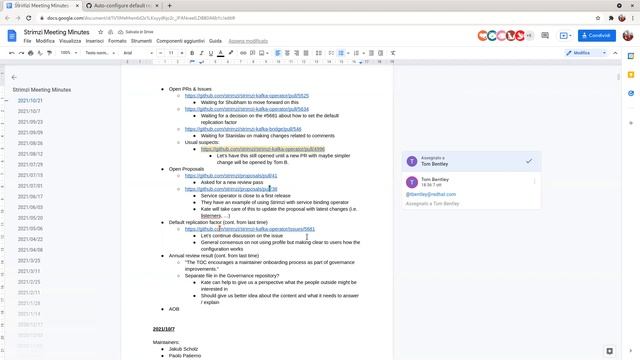Image resolution: width=640 pixels, height=360 pixels.
Task: Open the Inserisci menu
Action: click(95, 41)
